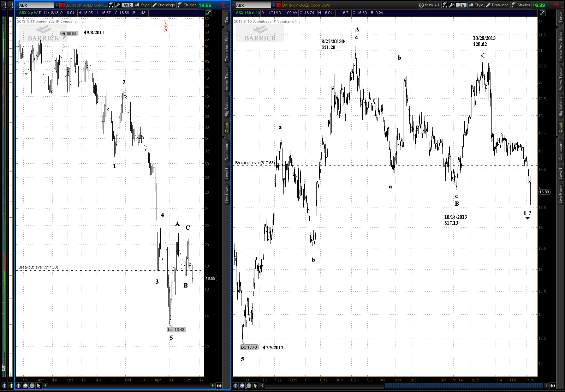Image resolution: width=565 pixels, height=392 pixels.
Task: Click right chart zoom-out magnifier
Action: [249, 386]
